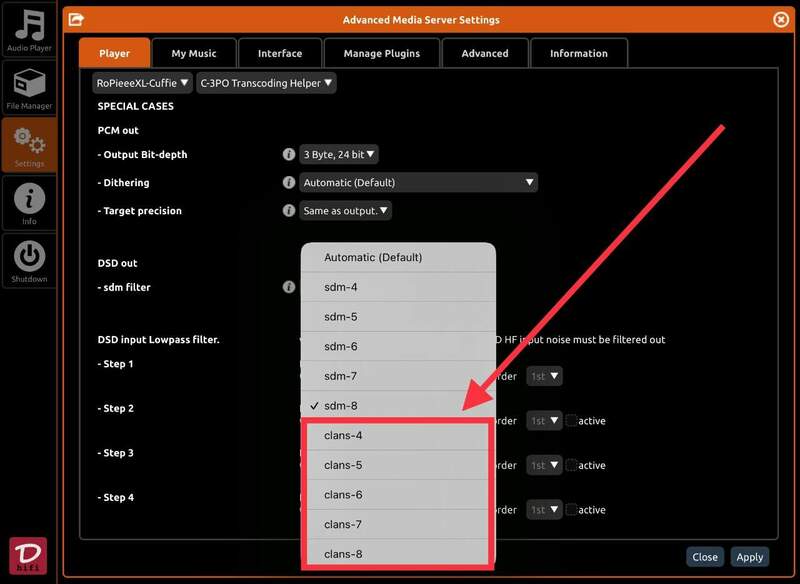Check the Step 4 active checkbox
800x584 pixels.
(x=572, y=510)
